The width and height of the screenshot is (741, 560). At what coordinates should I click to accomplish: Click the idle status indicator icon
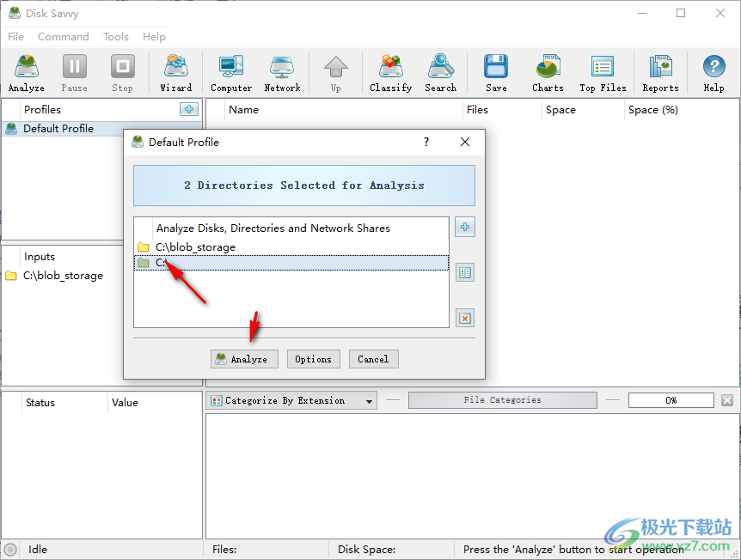coord(10,549)
